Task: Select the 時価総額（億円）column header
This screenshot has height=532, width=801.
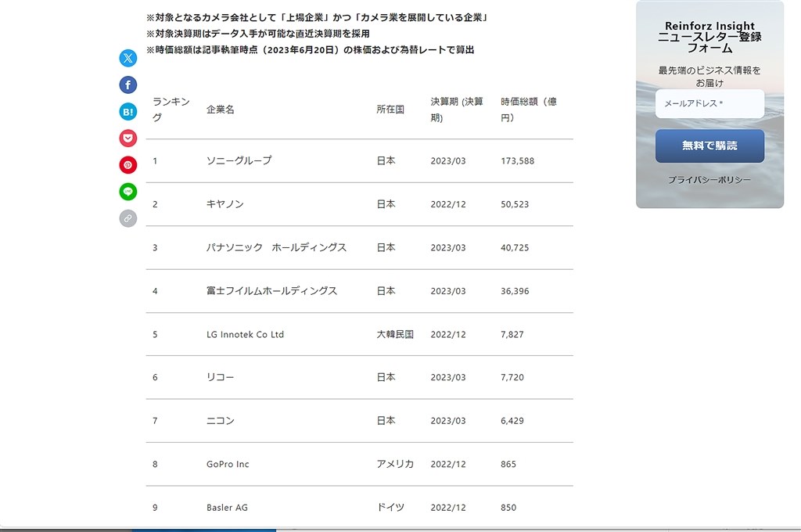Action: [529, 110]
